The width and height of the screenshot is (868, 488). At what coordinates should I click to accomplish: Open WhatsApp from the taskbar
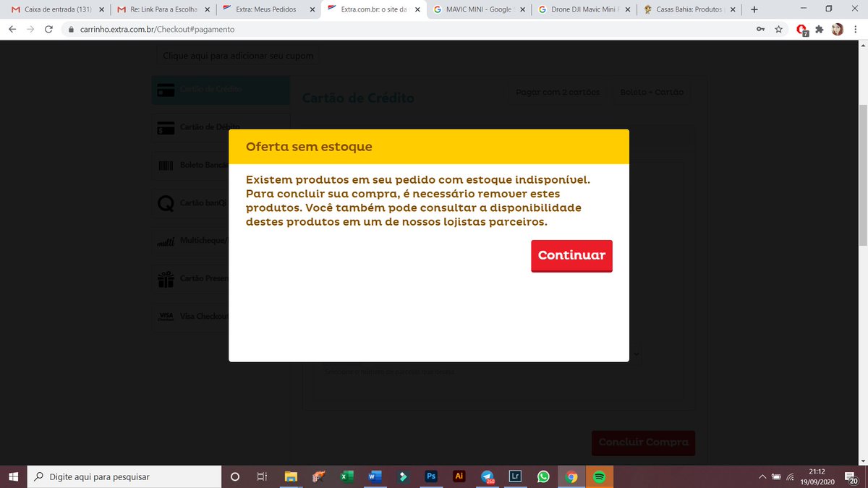[x=543, y=476]
